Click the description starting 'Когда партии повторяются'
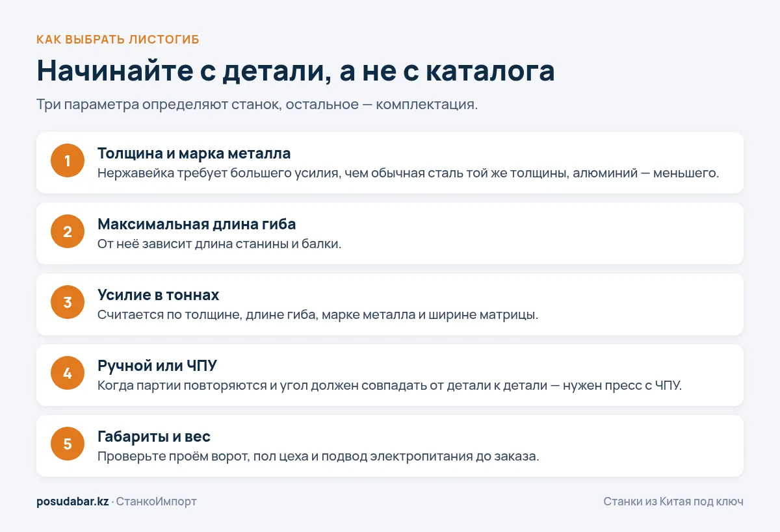The width and height of the screenshot is (780, 532). click(x=389, y=386)
